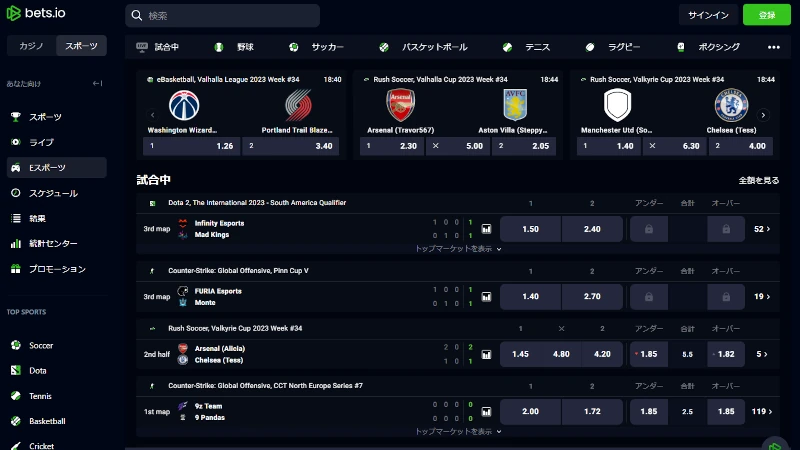Image resolution: width=800 pixels, height=450 pixels.
Task: Open all 119 markets for 9z Team
Action: (x=762, y=411)
